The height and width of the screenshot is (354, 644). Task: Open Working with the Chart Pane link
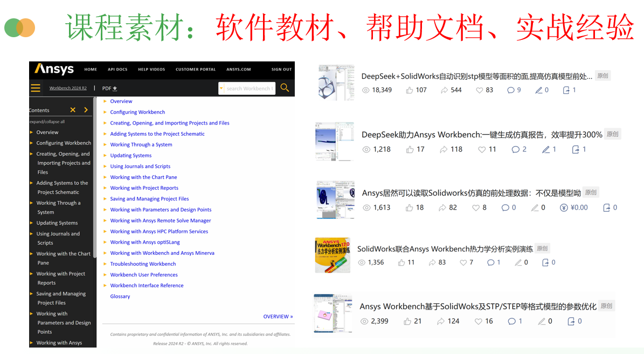pyautogui.click(x=143, y=177)
